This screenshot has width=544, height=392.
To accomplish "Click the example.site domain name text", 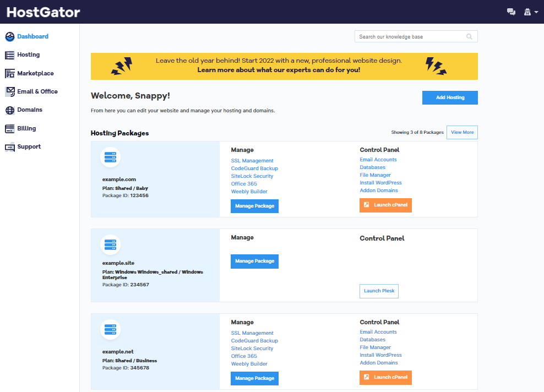I will pyautogui.click(x=118, y=263).
